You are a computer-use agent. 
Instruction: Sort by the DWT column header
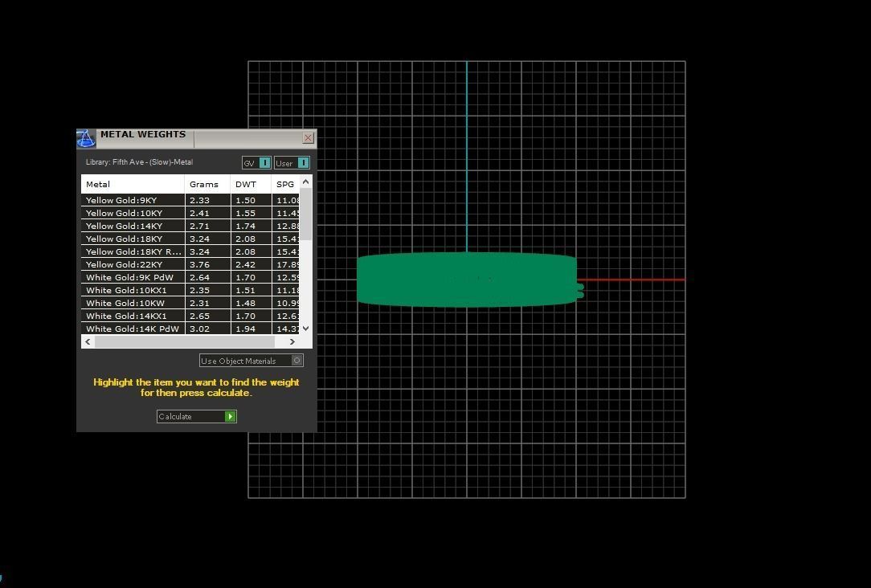click(x=251, y=184)
